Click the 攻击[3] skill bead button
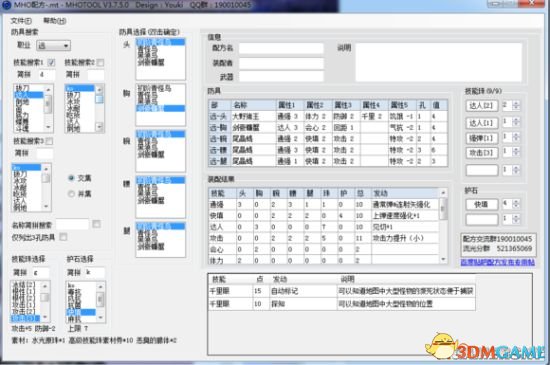 coord(482,153)
